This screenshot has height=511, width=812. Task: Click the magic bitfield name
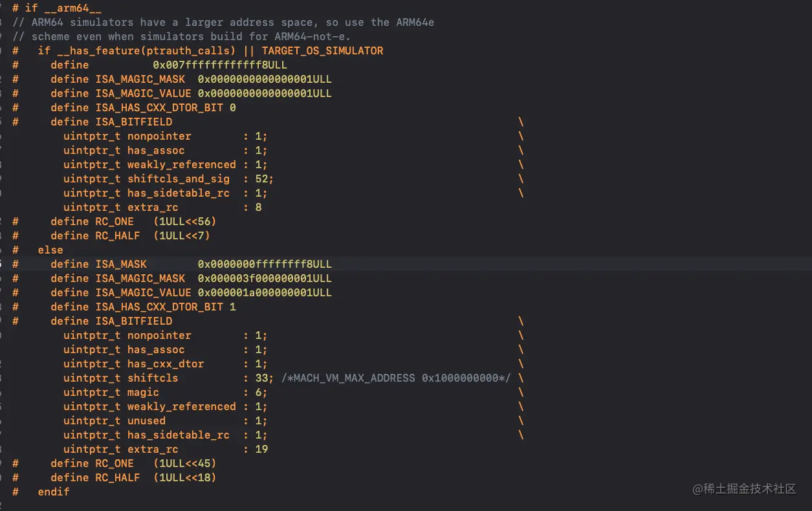click(x=143, y=392)
